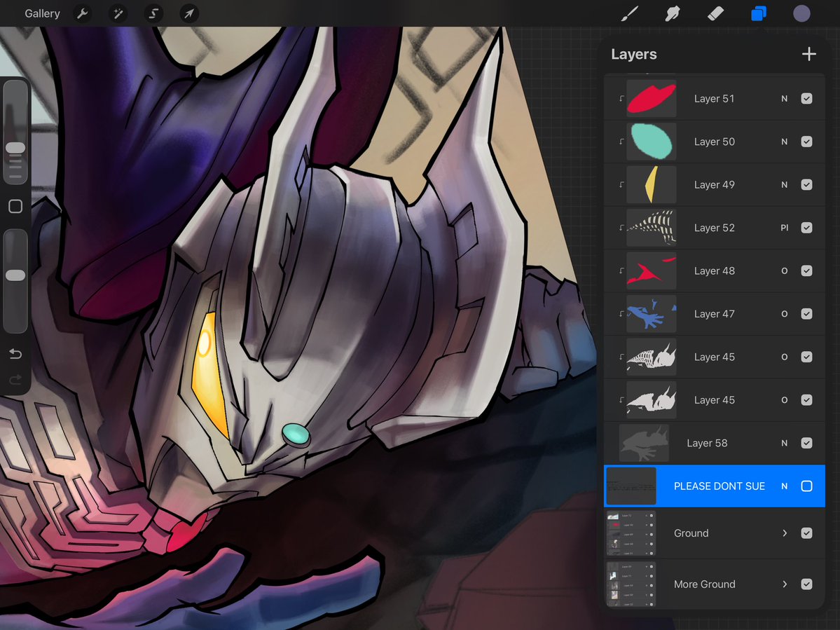
Task: Open blend mode N for PLEASE DONT SUE
Action: coord(784,486)
